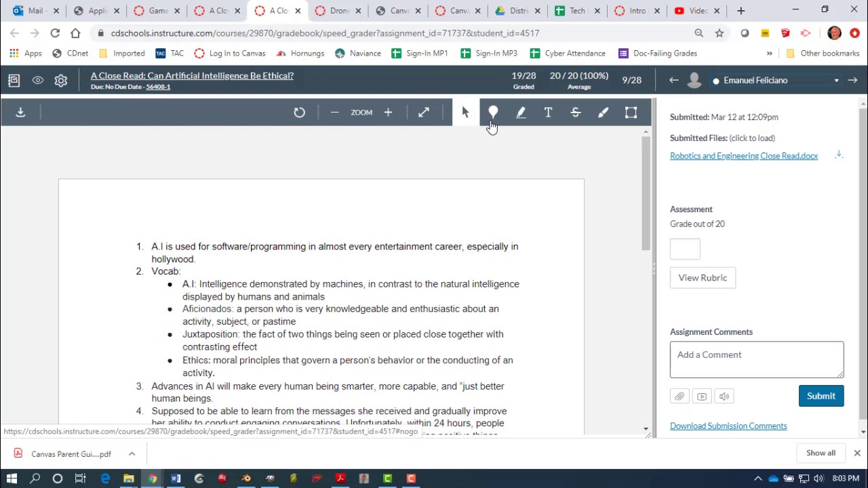This screenshot has height=488, width=868.
Task: Open A Close Read assignment title link
Action: [192, 76]
